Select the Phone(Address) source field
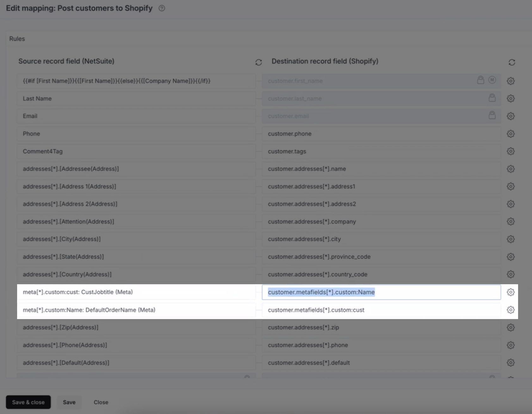The width and height of the screenshot is (532, 414). coord(136,345)
